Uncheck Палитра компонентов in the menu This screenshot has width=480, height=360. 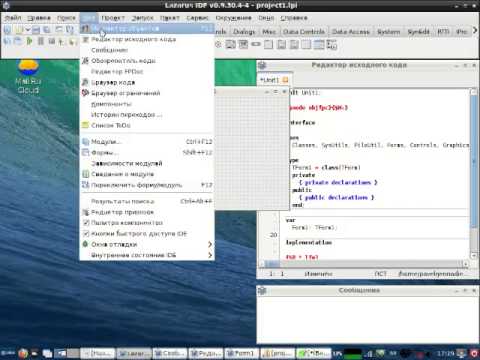tap(147, 223)
